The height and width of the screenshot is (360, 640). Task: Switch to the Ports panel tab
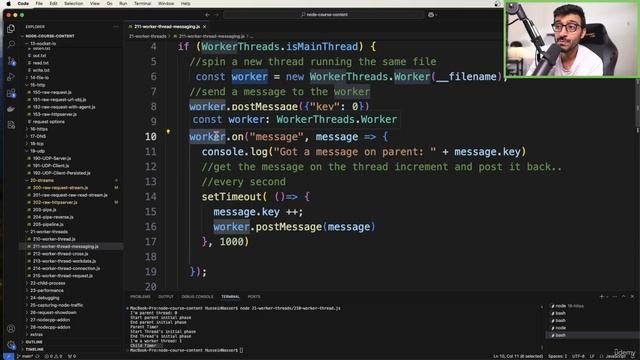tap(254, 297)
